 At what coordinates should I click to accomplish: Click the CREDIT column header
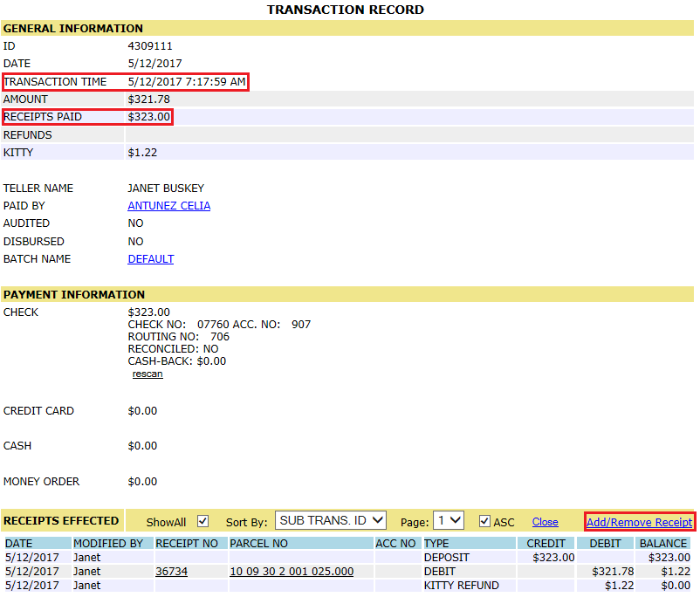coord(546,544)
